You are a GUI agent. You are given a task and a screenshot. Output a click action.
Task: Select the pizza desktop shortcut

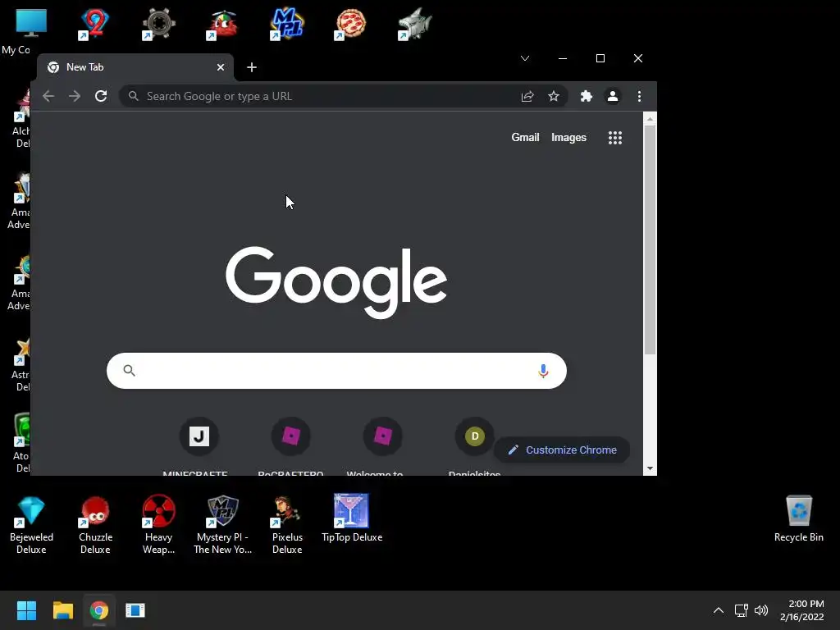pos(350,25)
